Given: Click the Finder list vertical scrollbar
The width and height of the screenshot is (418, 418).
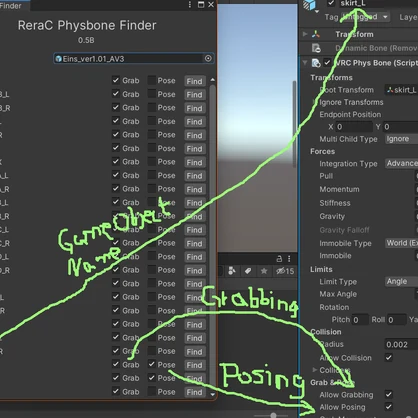Looking at the screenshot, I should point(212,237).
